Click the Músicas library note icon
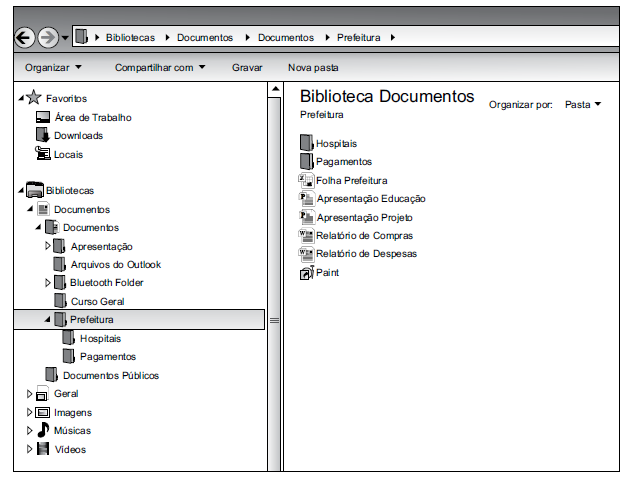 43,430
